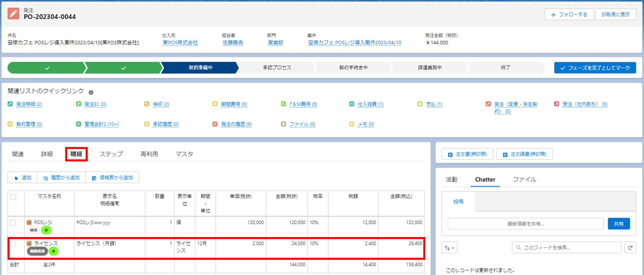Open the 佐藤藤吉 owner link

pyautogui.click(x=233, y=43)
